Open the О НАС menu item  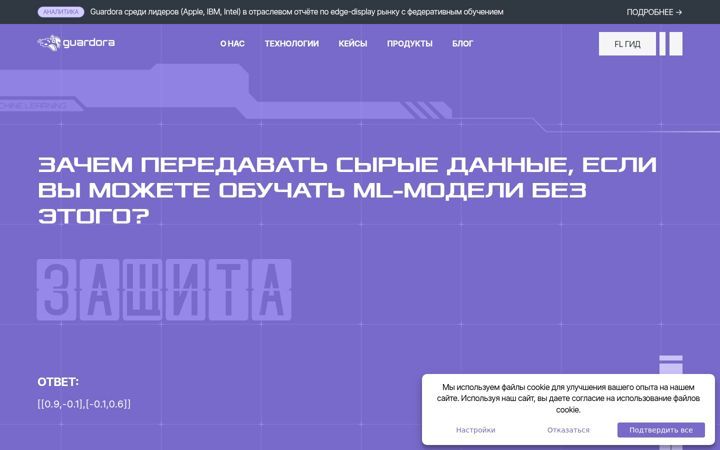(232, 44)
